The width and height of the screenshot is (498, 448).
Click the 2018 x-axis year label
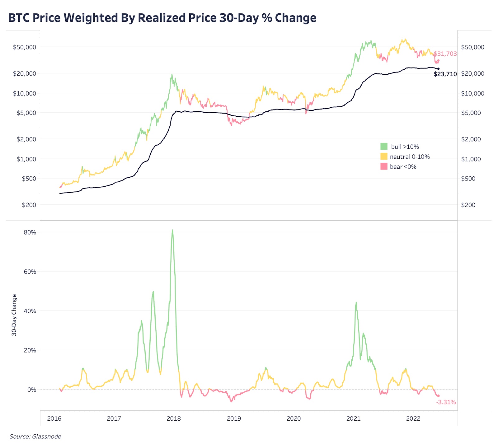click(x=174, y=418)
